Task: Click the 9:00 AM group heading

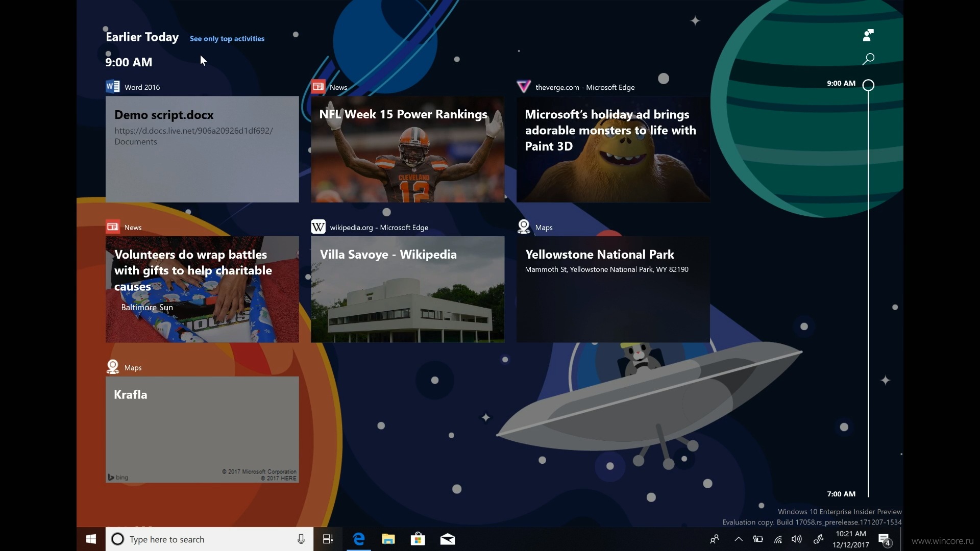Action: (129, 62)
